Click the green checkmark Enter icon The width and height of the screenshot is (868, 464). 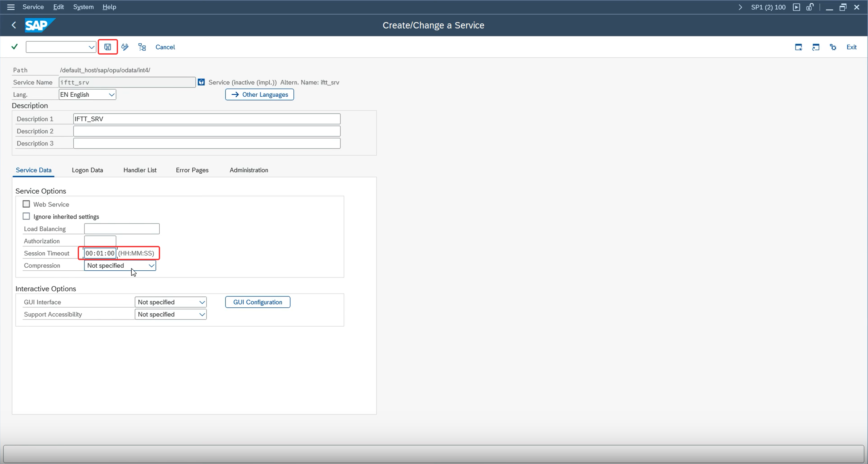coord(15,47)
